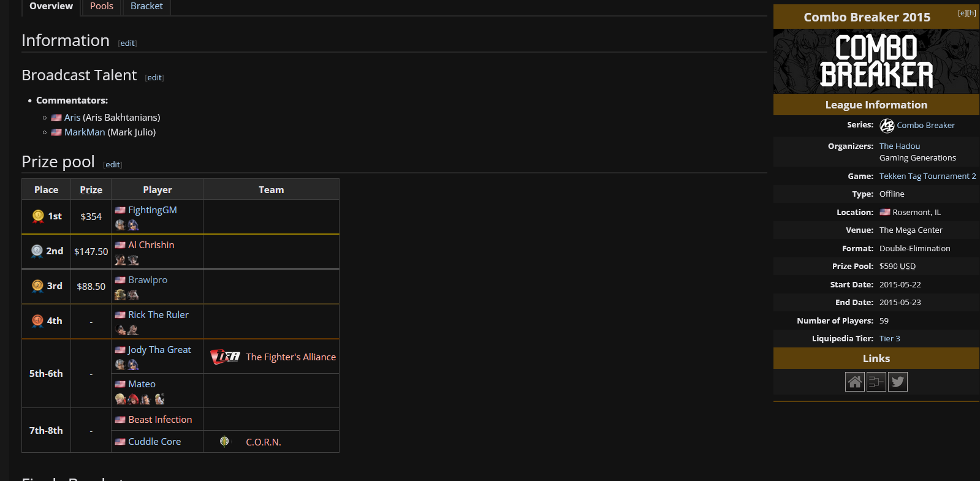980x481 pixels.
Task: Click the C.O.R.N. team logo icon
Action: coord(224,442)
